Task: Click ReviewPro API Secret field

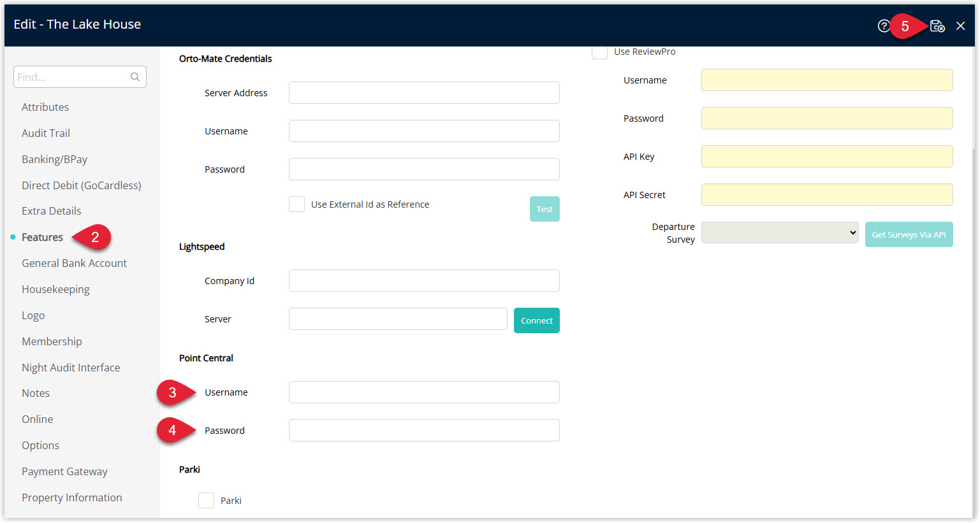Action: (827, 195)
